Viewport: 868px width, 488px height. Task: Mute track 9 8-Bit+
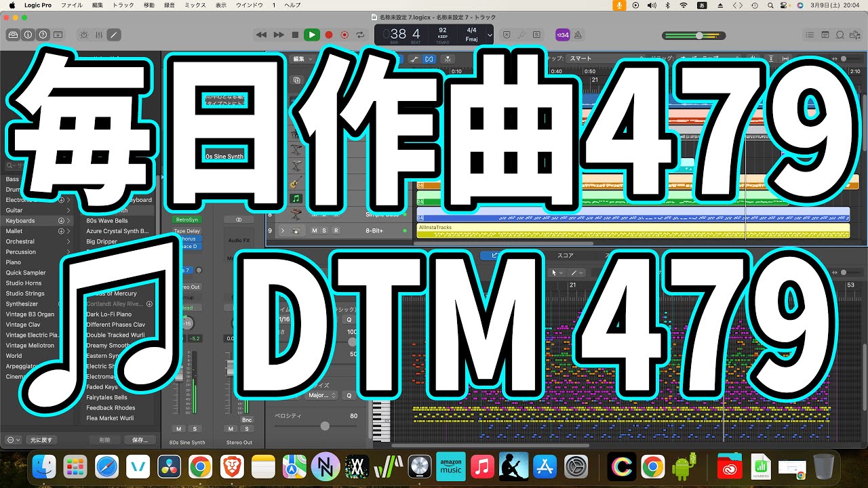[314, 230]
